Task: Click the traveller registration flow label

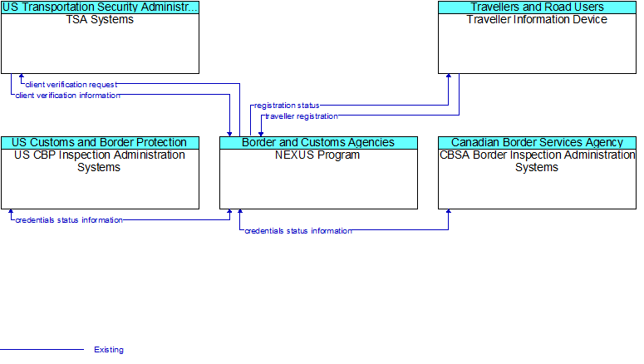Action: [302, 116]
